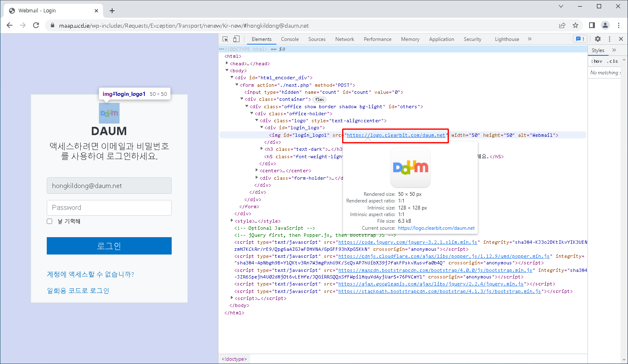The image size is (628, 364).
Task: Expand the h3 text-dark node
Action: (261, 149)
